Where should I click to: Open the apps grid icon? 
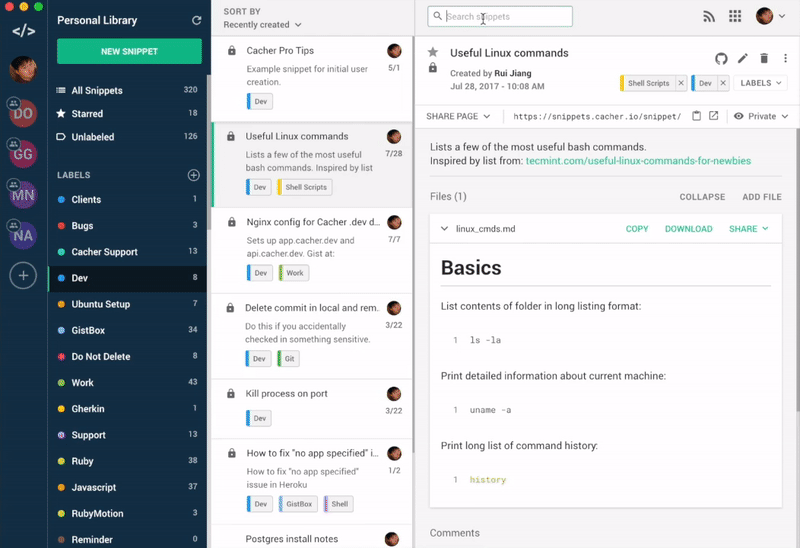tap(735, 16)
